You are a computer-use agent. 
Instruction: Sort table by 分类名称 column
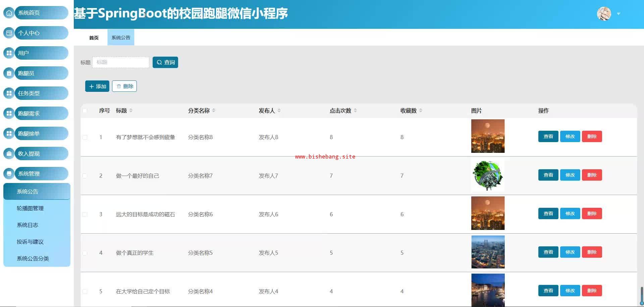(214, 111)
